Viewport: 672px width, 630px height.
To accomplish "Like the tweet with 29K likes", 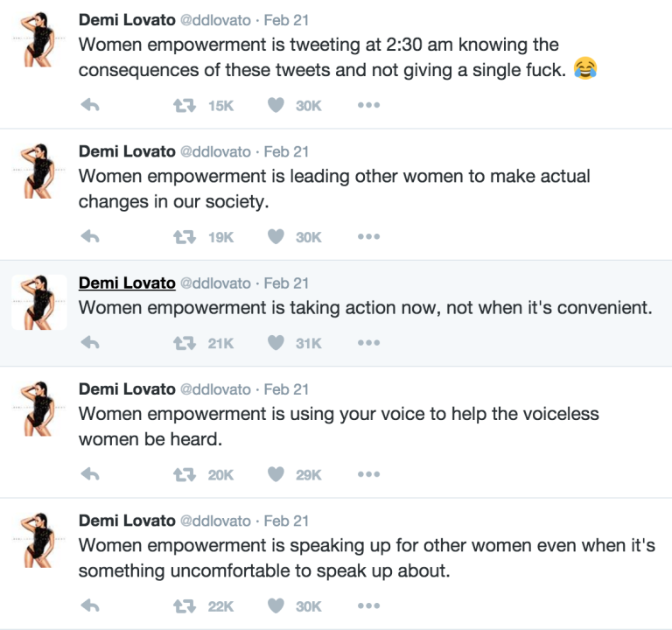I will click(x=276, y=474).
